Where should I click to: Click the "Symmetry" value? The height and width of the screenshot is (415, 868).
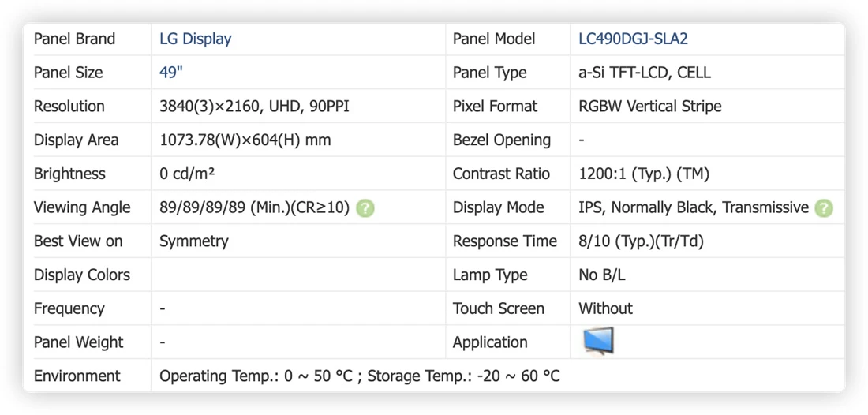[x=194, y=241]
